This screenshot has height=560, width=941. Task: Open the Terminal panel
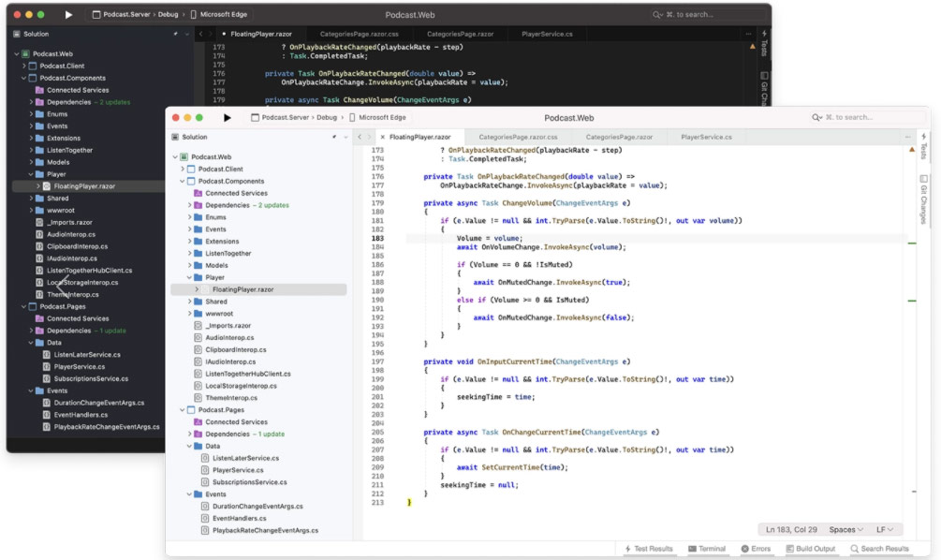[707, 549]
